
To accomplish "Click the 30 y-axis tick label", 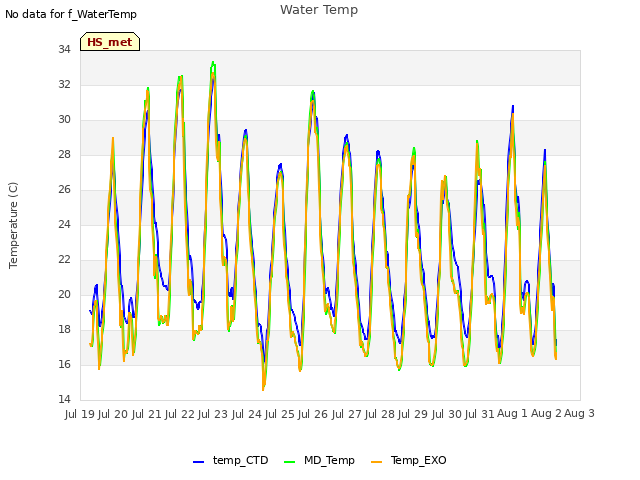I will 64,120.
